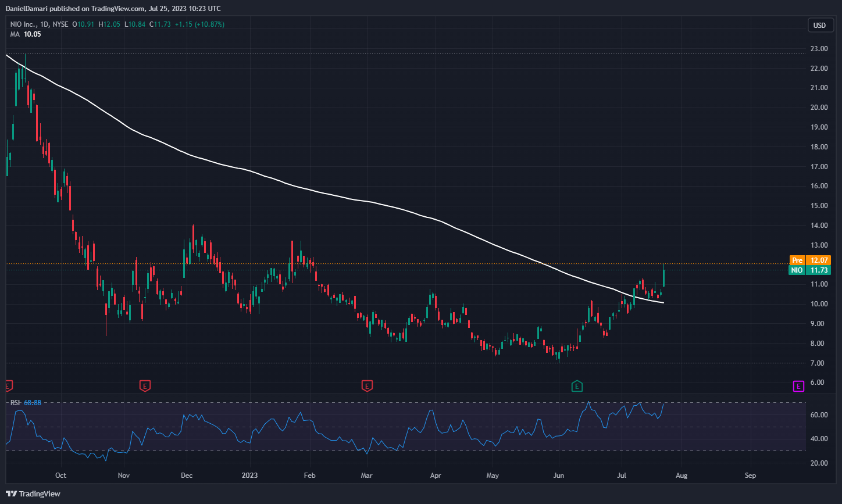The height and width of the screenshot is (504, 842).
Task: Click 40.00 on the RSI axis
Action: pyautogui.click(x=819, y=439)
